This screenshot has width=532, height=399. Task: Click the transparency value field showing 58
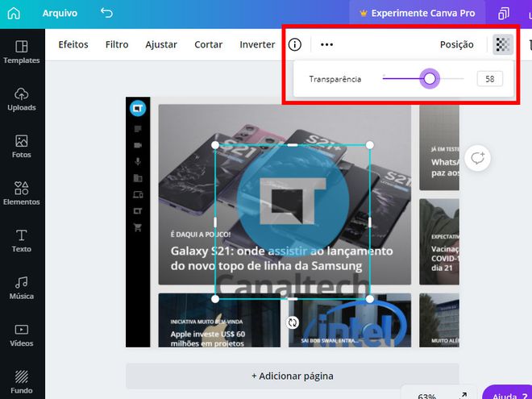[489, 79]
